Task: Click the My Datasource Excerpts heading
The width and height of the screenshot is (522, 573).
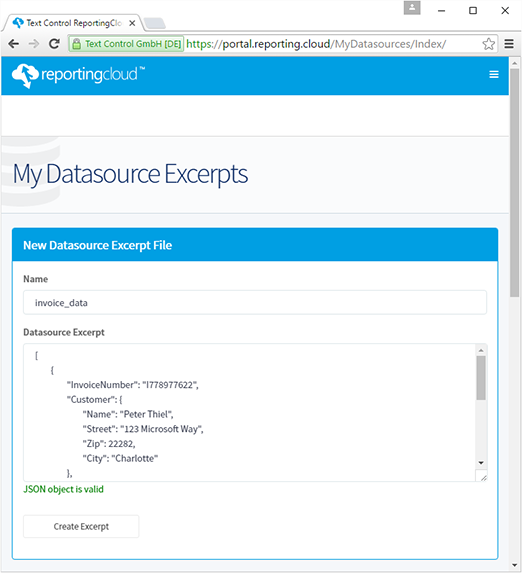Action: click(130, 174)
